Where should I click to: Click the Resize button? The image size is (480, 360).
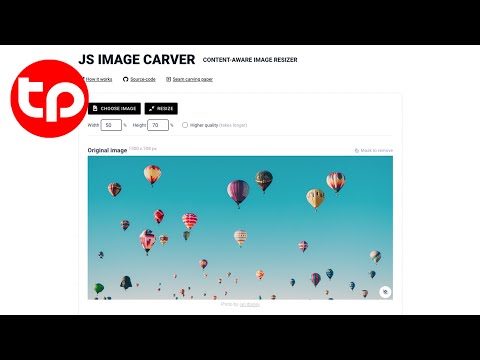161,109
